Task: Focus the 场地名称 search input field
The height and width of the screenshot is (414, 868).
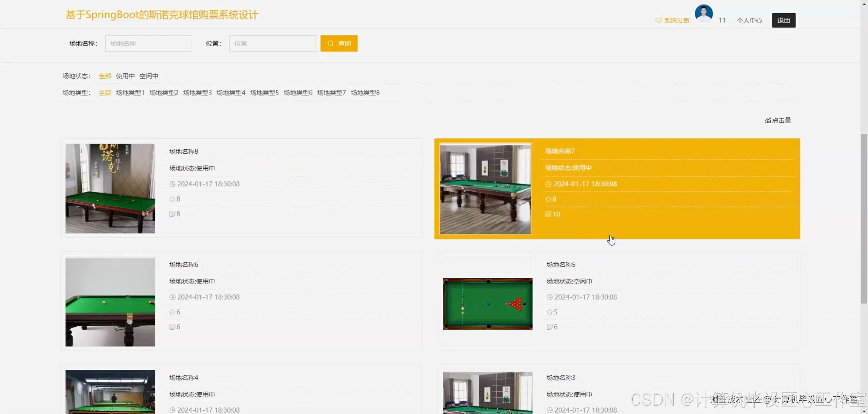Action: [x=149, y=43]
